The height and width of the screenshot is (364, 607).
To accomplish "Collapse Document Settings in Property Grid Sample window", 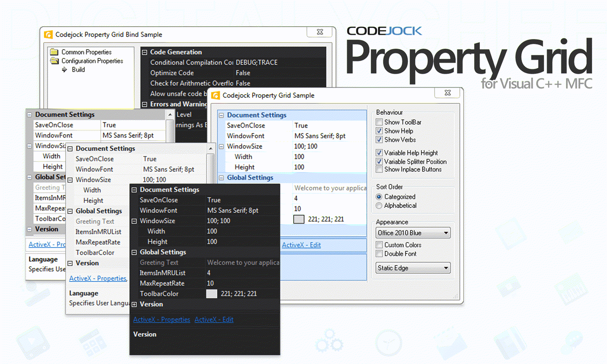I will click(x=221, y=115).
